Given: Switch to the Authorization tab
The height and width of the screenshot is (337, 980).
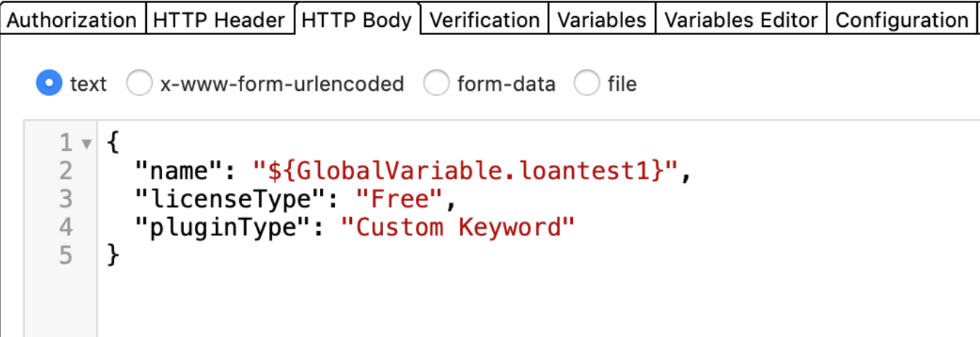Looking at the screenshot, I should pyautogui.click(x=72, y=20).
